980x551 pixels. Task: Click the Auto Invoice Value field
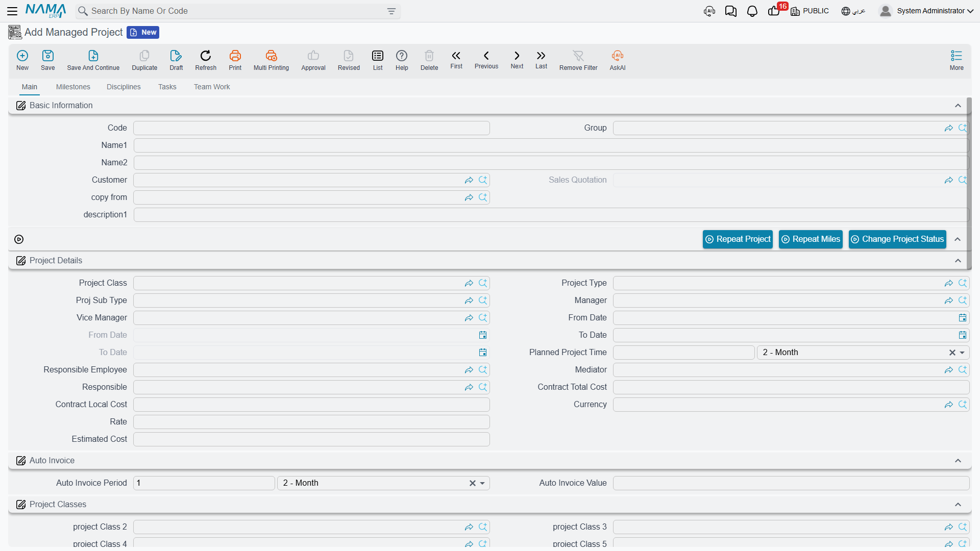point(791,483)
